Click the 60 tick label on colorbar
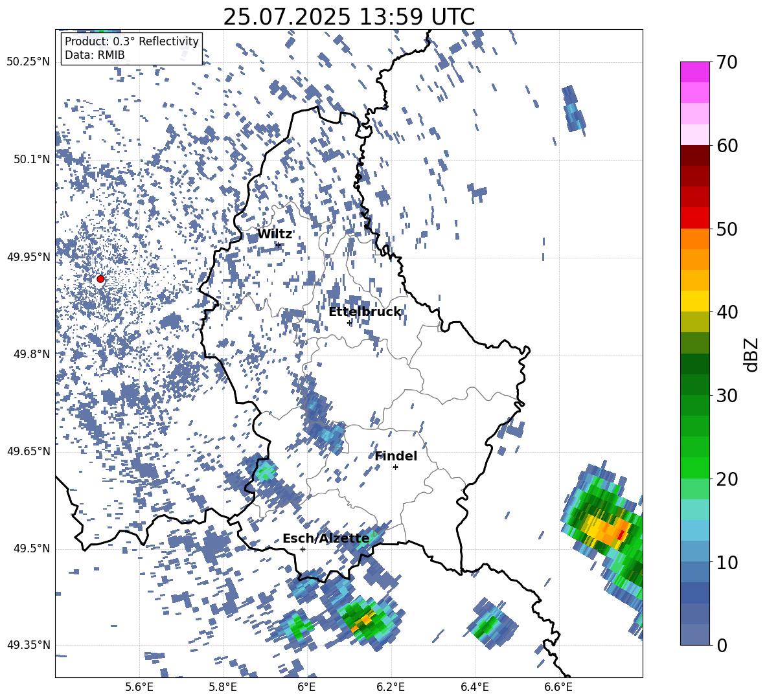Image resolution: width=767 pixels, height=700 pixels. (727, 146)
